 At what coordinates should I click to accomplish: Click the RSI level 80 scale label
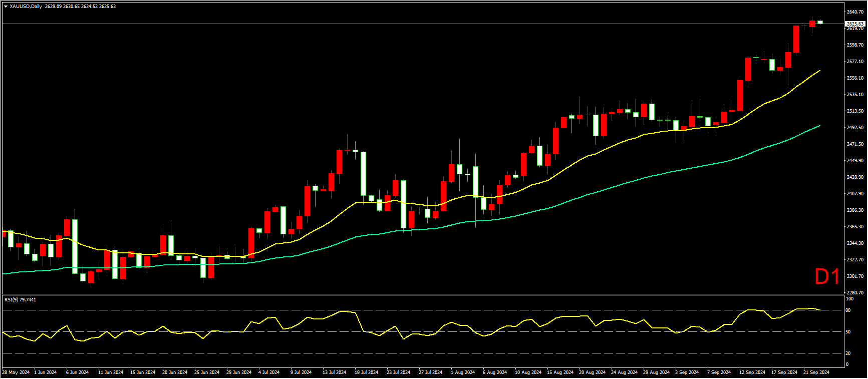[x=848, y=310]
